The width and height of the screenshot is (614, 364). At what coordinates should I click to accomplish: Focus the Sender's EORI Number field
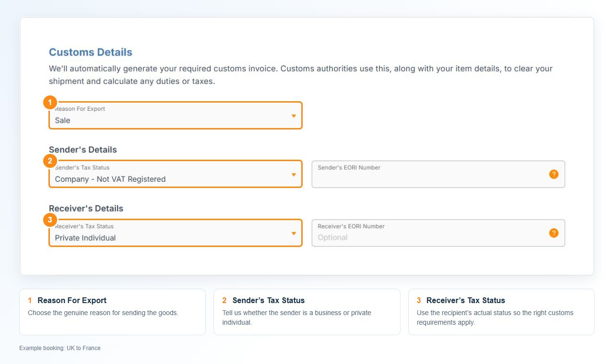(x=438, y=174)
